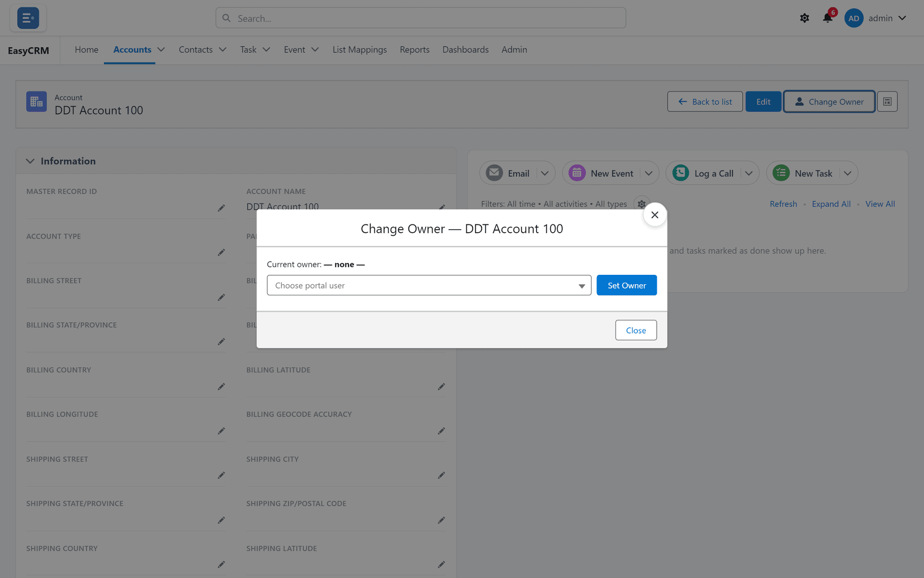The height and width of the screenshot is (578, 924).
Task: Open the notifications bell
Action: point(827,18)
